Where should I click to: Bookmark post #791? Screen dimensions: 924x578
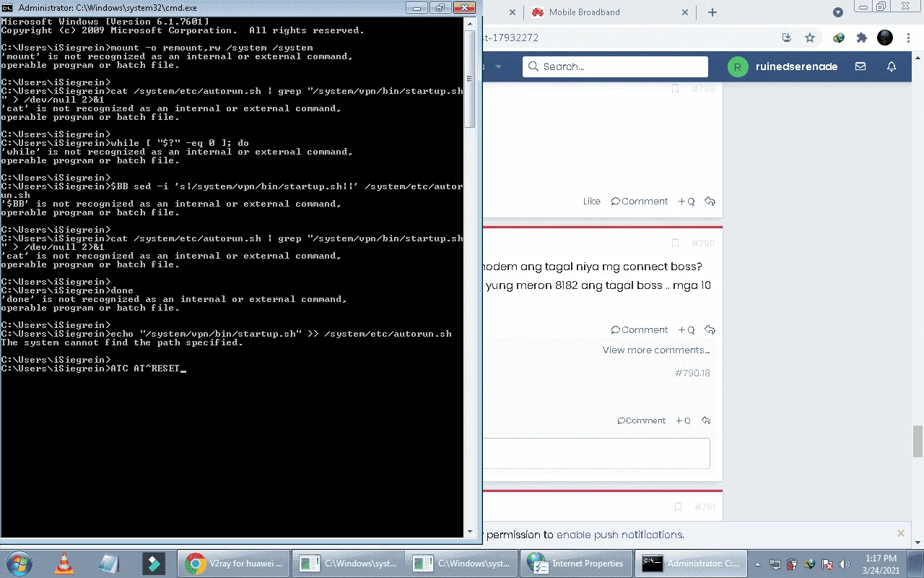coord(678,507)
